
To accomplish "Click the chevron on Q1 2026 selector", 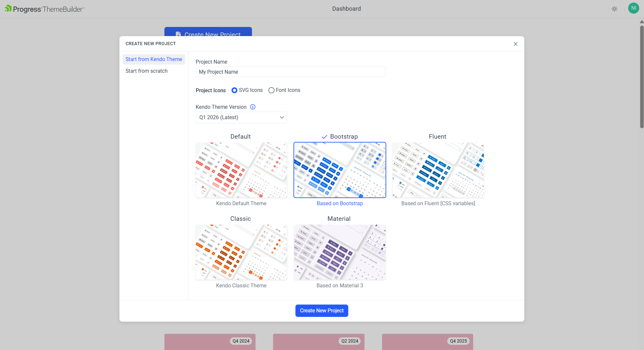I will pyautogui.click(x=282, y=118).
